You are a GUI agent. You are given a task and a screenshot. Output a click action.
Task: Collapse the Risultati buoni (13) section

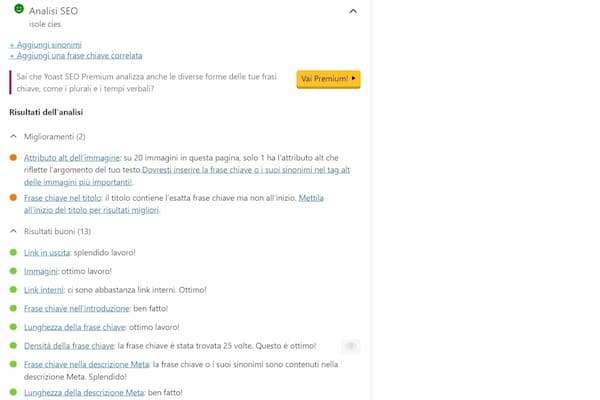click(x=13, y=231)
